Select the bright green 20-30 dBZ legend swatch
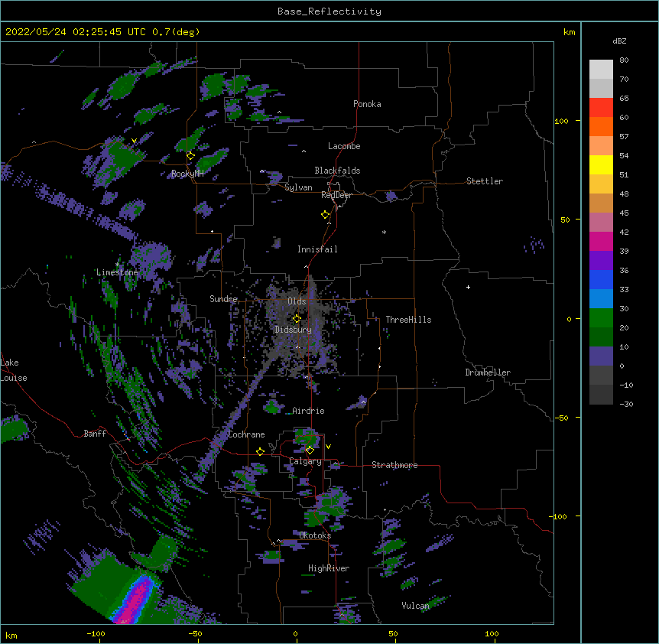The image size is (659, 644). [x=601, y=318]
